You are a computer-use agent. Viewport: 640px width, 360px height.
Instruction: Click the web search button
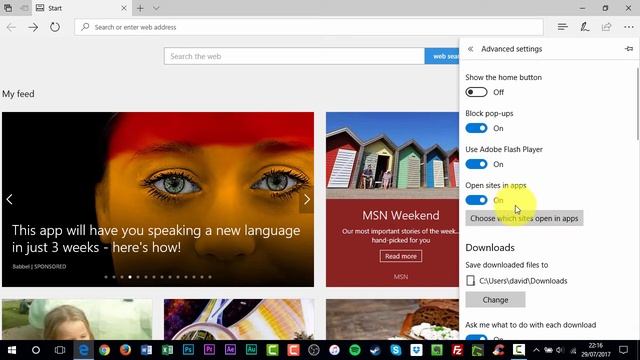442,56
